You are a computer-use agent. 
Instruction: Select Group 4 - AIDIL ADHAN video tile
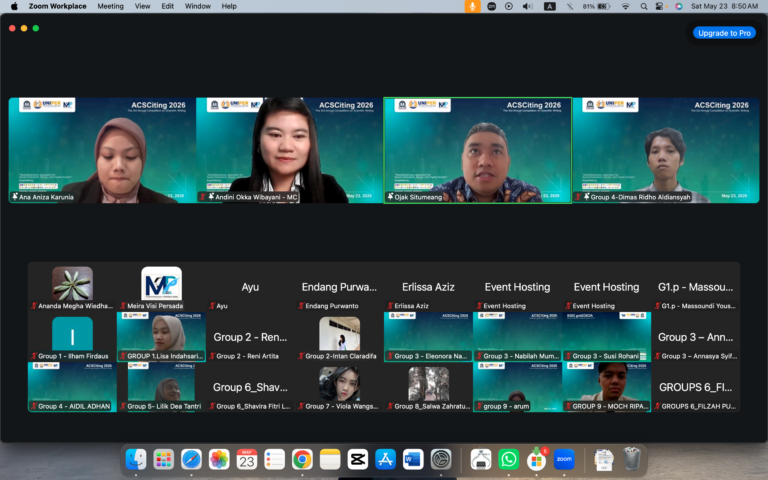coord(72,387)
